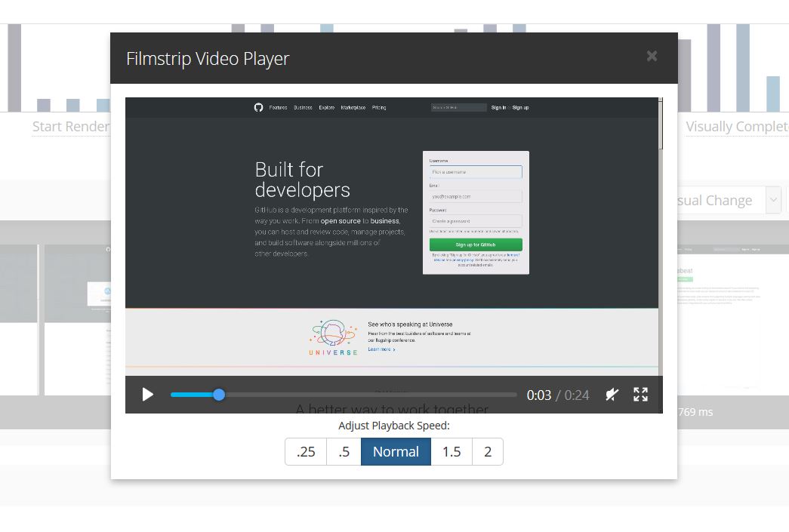Screen dimensions: 789x532
Task: Focus the Username input field
Action: click(x=476, y=172)
